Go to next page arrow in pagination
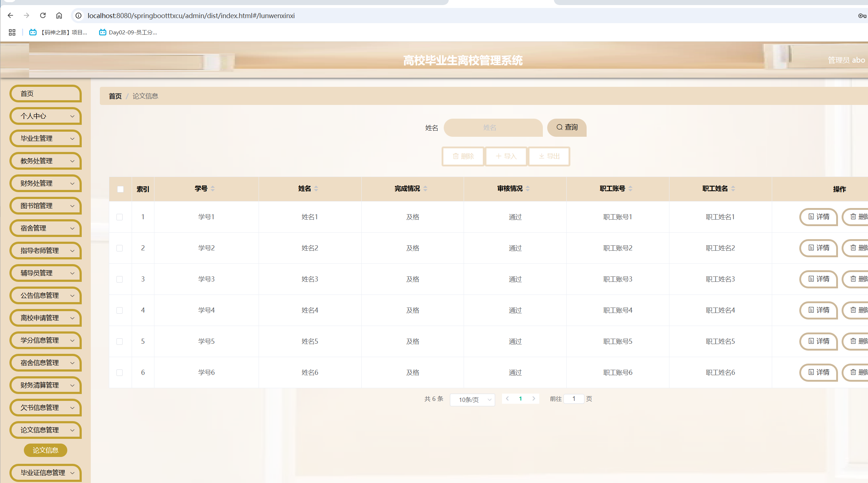Image resolution: width=868 pixels, height=483 pixels. pos(533,399)
